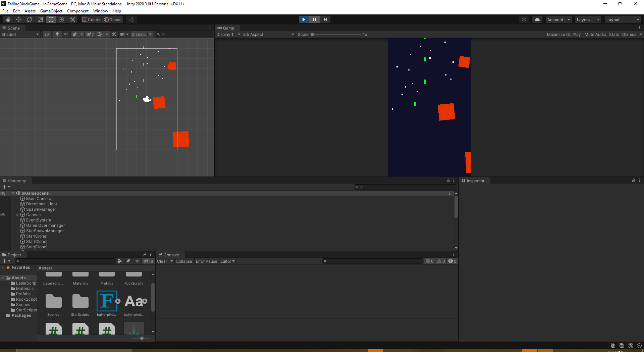Switch to the Game tab
This screenshot has height=352, width=644.
point(226,28)
